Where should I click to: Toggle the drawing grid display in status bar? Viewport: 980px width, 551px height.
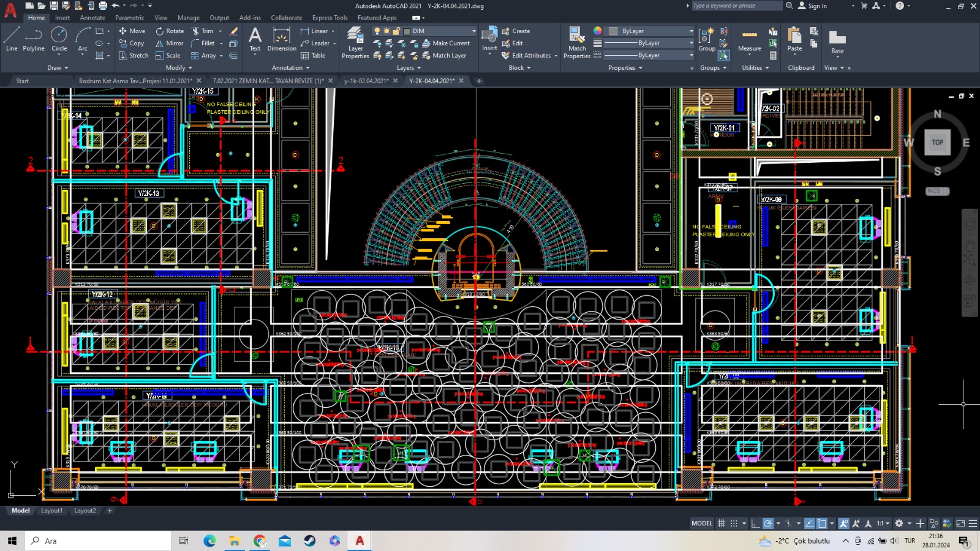722,523
